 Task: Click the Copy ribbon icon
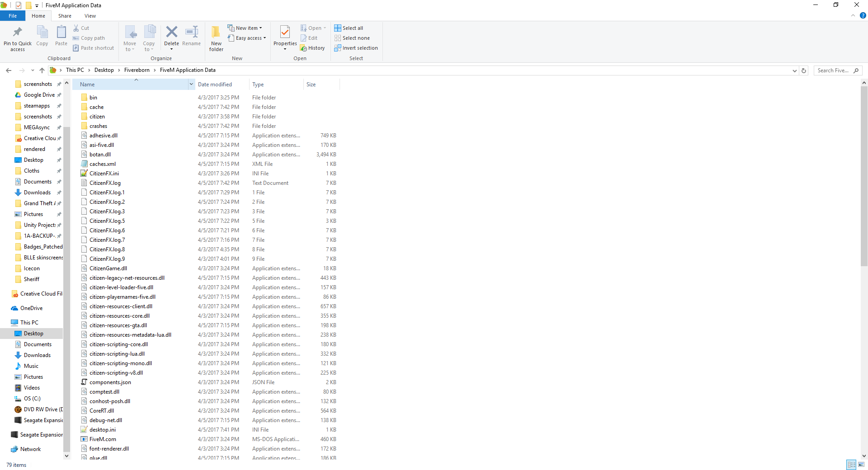[42, 32]
